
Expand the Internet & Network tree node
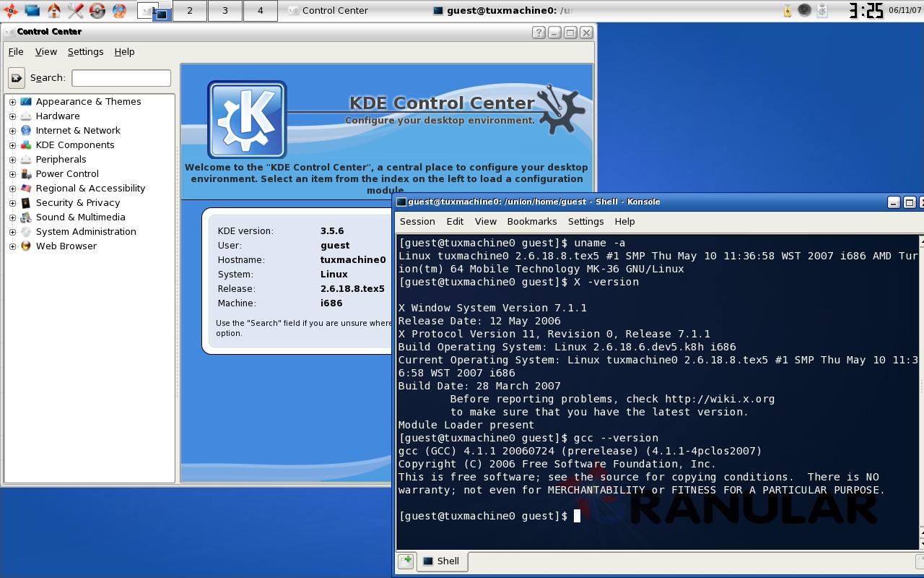point(12,131)
